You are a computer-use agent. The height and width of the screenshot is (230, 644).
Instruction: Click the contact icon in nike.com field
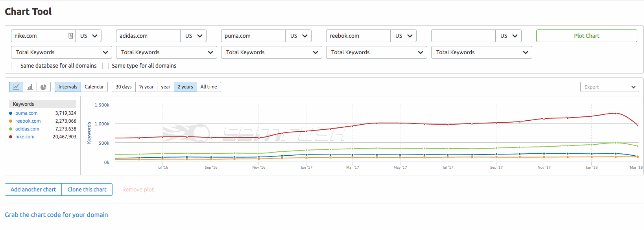71,36
